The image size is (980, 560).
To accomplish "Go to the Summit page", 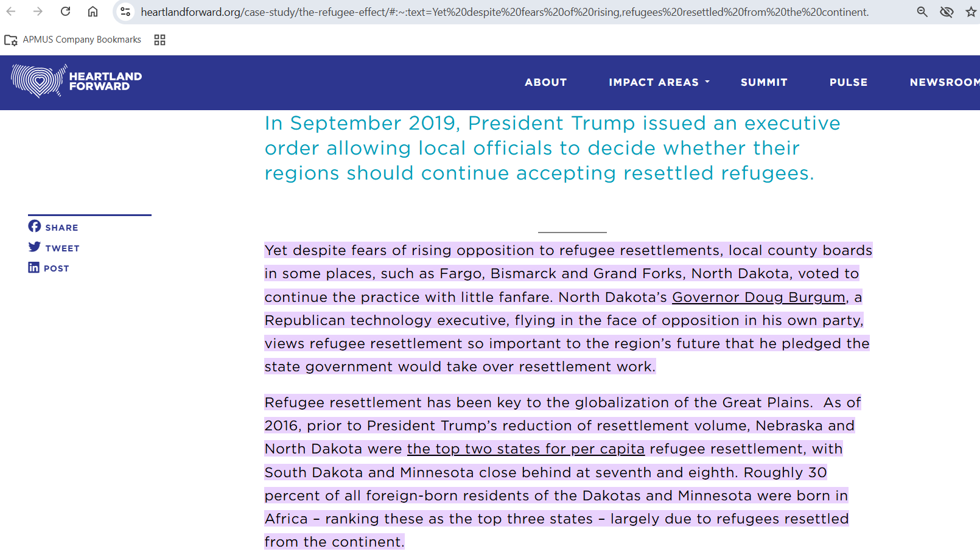I will click(764, 82).
